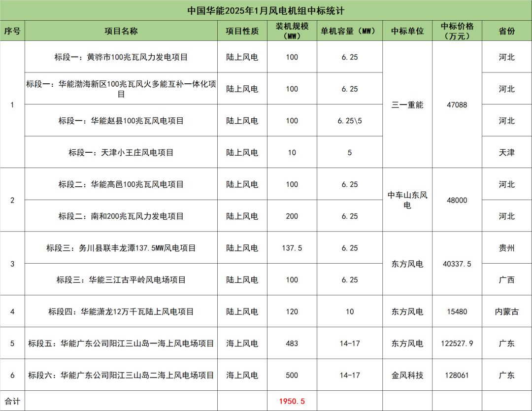Select serial number 4 cell
The image size is (532, 411).
point(12,311)
